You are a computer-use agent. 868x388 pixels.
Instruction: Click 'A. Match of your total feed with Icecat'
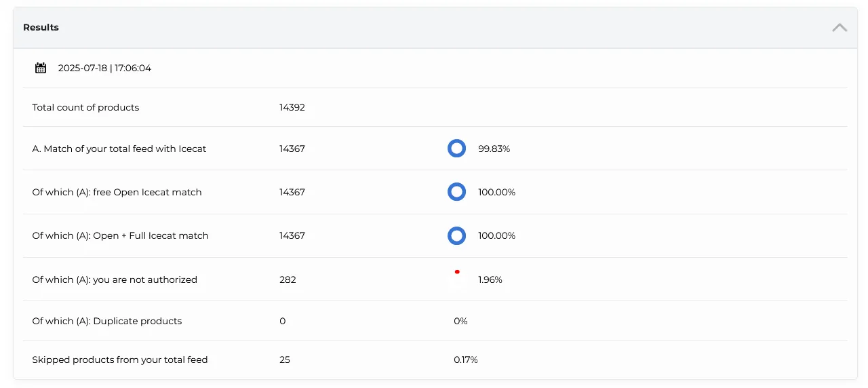pyautogui.click(x=119, y=149)
